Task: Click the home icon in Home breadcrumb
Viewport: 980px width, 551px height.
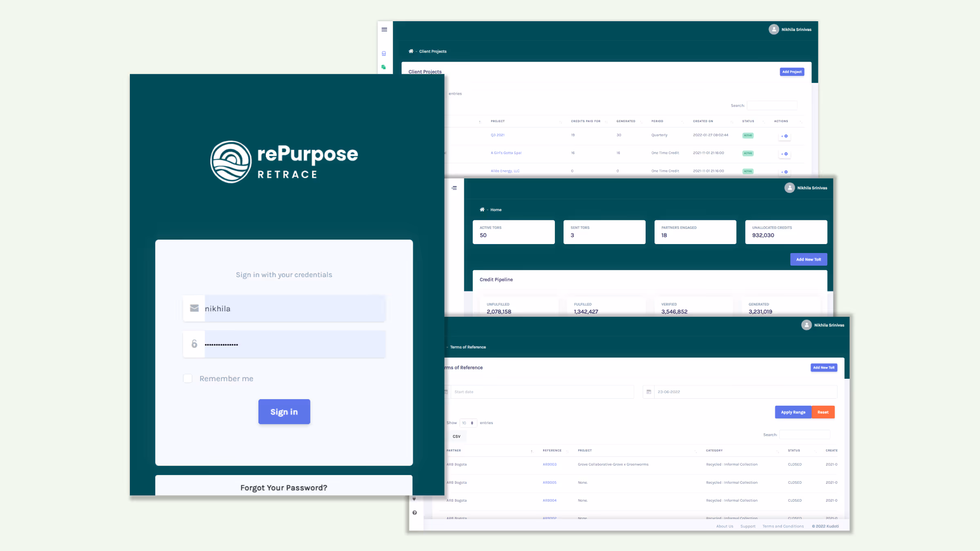Action: [x=482, y=210]
